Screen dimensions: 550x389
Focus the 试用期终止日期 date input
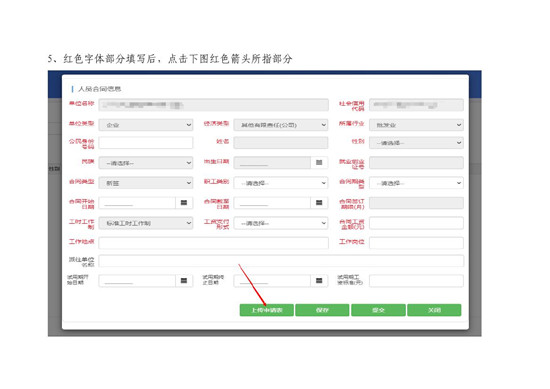tap(273, 281)
